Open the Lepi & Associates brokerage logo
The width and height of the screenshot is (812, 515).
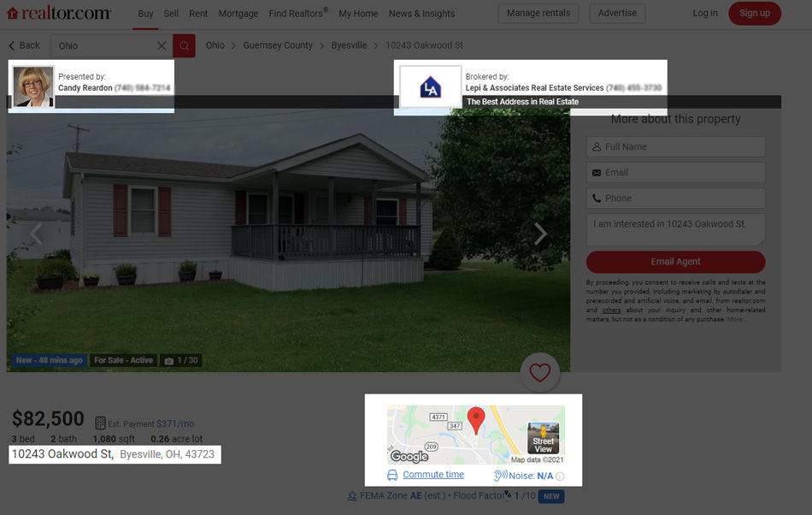click(x=430, y=86)
